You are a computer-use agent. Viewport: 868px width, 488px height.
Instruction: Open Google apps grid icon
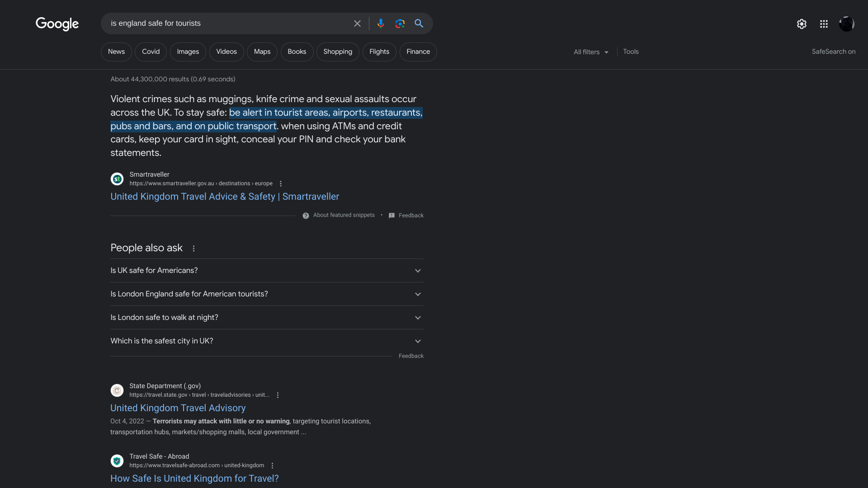click(824, 24)
